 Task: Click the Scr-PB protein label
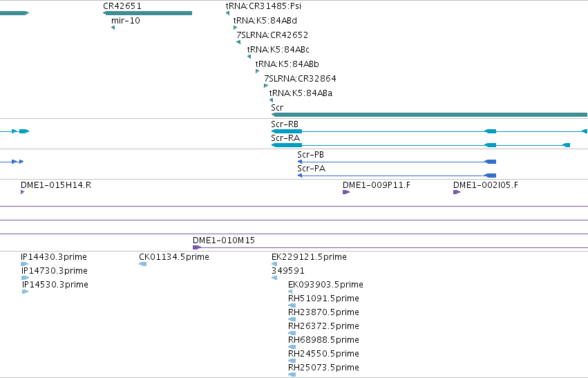310,155
